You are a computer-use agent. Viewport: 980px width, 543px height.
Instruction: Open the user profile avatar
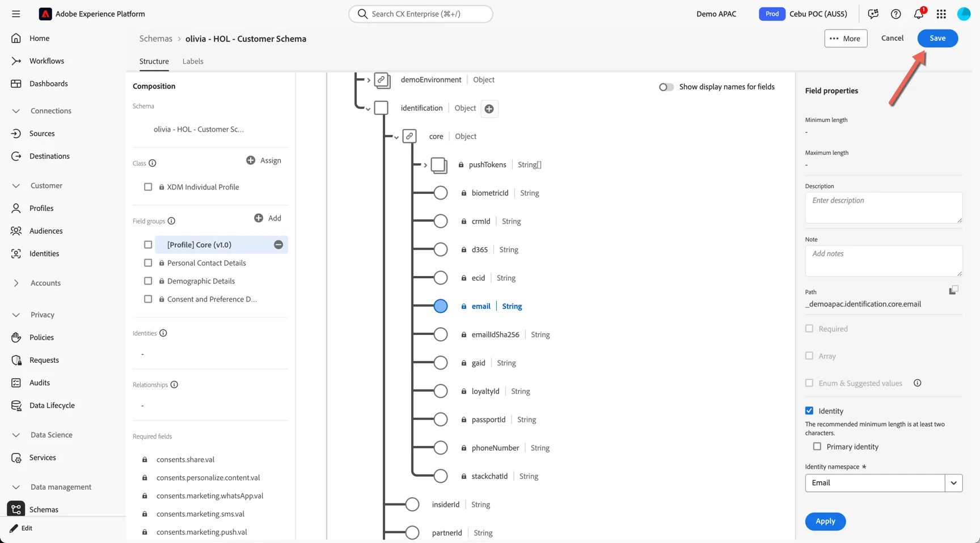click(964, 14)
